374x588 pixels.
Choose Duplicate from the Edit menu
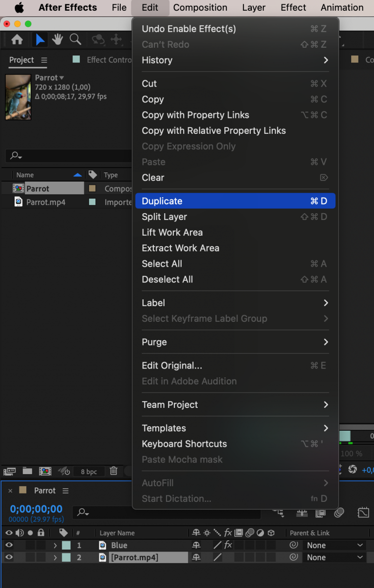click(235, 201)
